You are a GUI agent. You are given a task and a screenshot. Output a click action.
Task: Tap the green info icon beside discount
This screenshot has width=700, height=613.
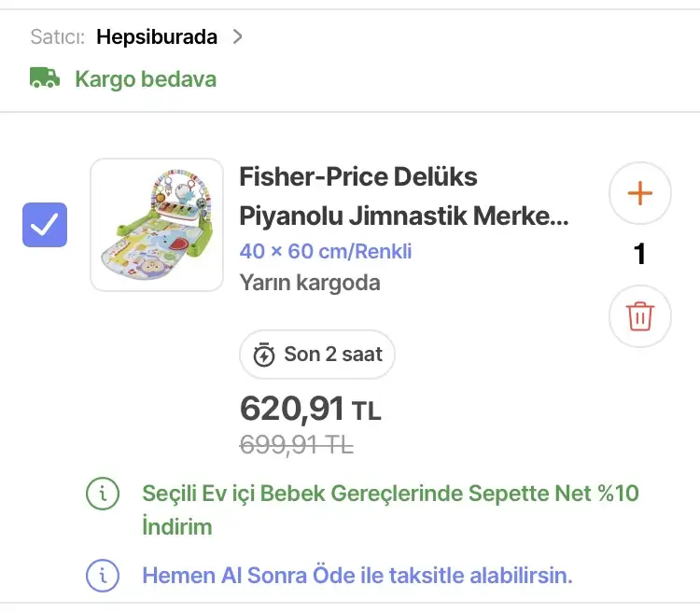point(103,494)
